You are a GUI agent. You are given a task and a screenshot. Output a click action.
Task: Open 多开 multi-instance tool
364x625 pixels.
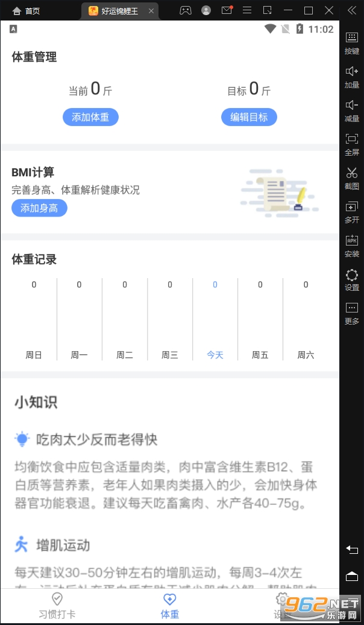(352, 212)
